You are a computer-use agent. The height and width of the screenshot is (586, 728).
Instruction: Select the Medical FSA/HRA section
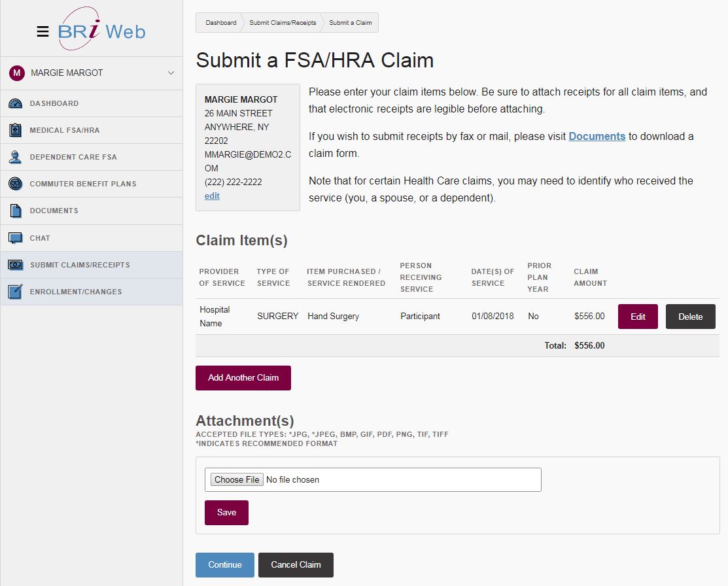coord(16,130)
